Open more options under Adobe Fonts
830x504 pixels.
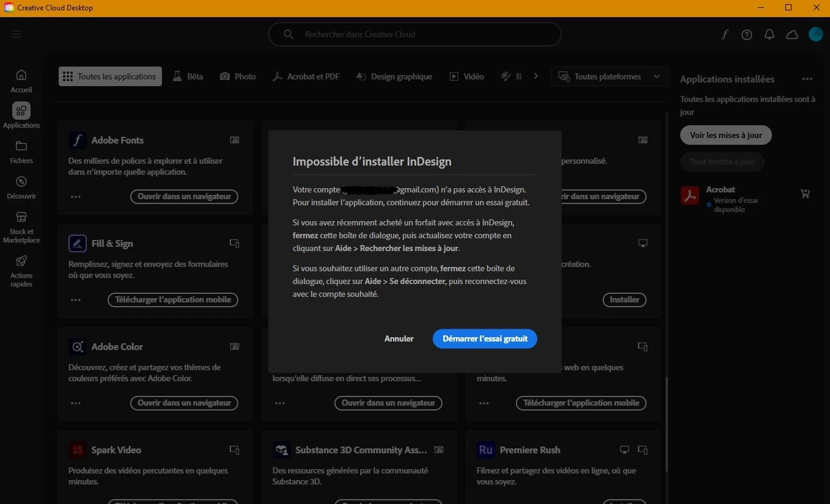click(x=76, y=197)
